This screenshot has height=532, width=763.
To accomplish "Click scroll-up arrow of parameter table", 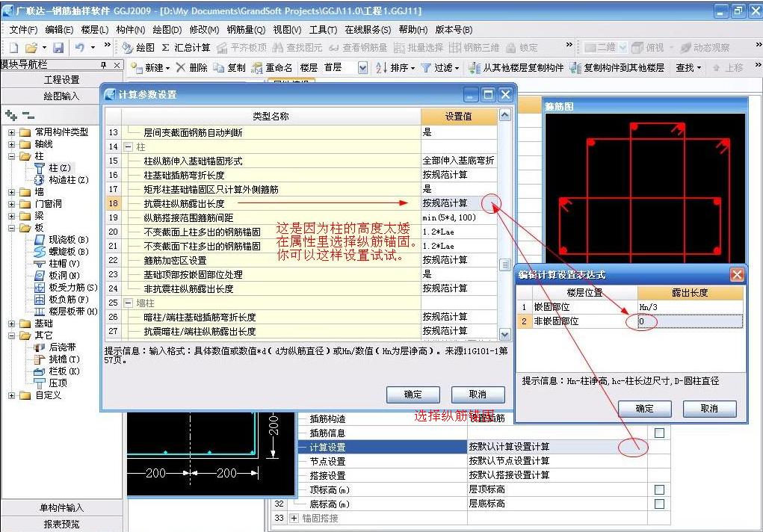I will click(x=504, y=115).
